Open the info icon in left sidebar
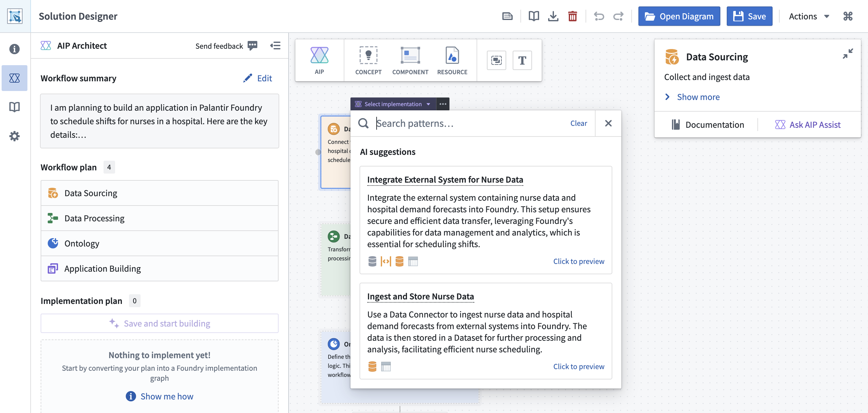The image size is (868, 413). [x=15, y=49]
